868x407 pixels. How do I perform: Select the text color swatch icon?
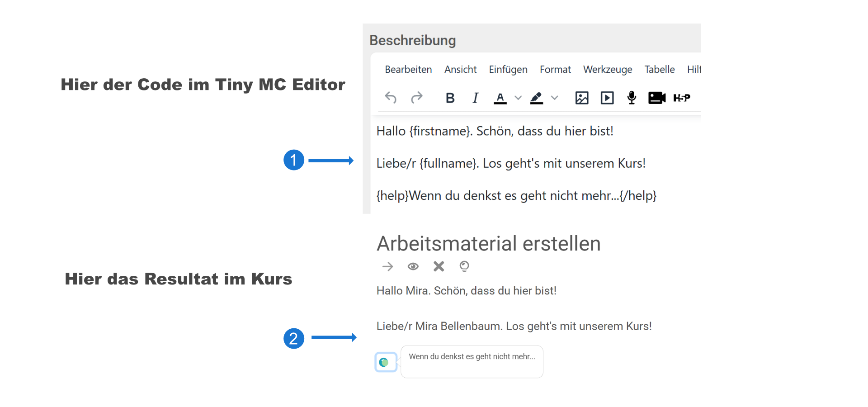(500, 98)
